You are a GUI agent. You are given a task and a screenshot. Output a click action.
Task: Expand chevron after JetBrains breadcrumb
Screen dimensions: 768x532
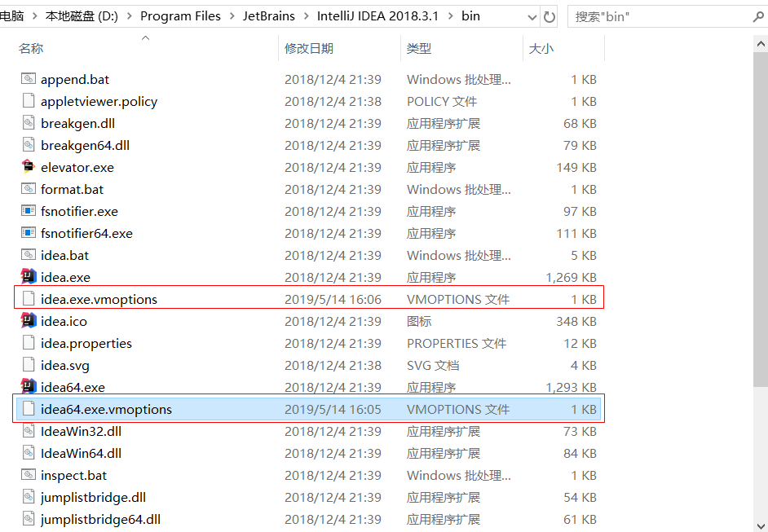[x=306, y=16]
